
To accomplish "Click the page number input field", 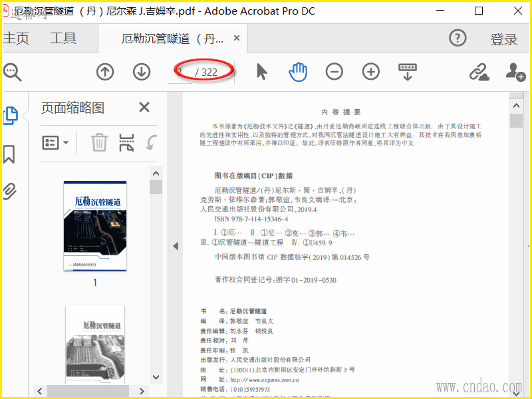I will (x=180, y=72).
